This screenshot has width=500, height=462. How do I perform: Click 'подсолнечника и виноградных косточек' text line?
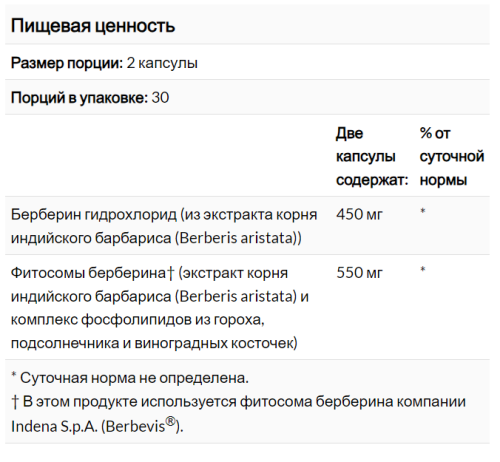click(x=154, y=343)
